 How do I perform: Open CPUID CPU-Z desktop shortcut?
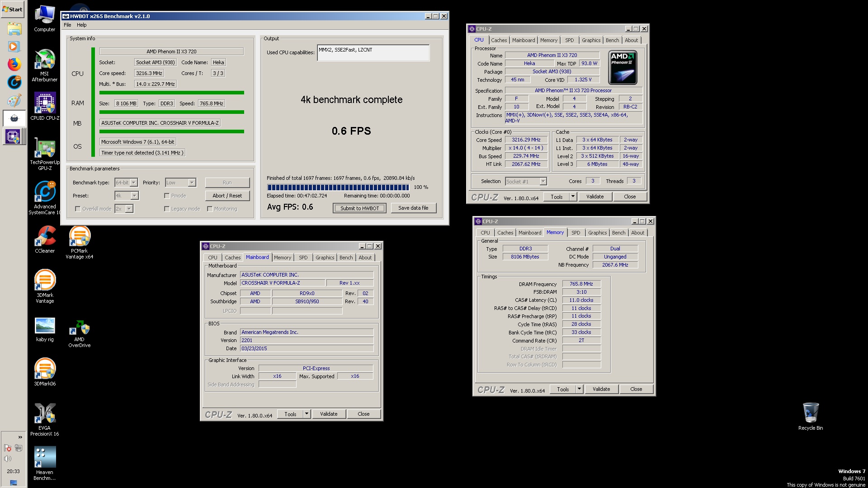pyautogui.click(x=45, y=107)
